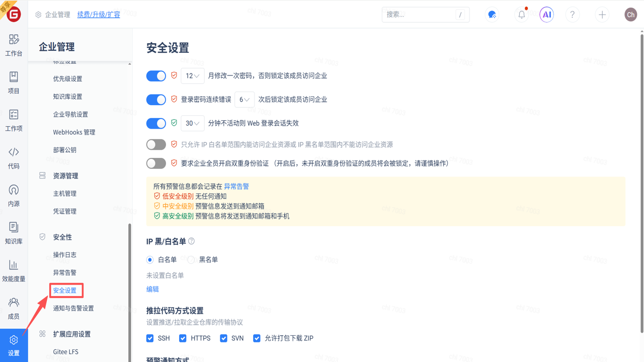Uncheck 允许打包下载 ZIP checkbox
Image resolution: width=644 pixels, height=362 pixels.
point(257,338)
